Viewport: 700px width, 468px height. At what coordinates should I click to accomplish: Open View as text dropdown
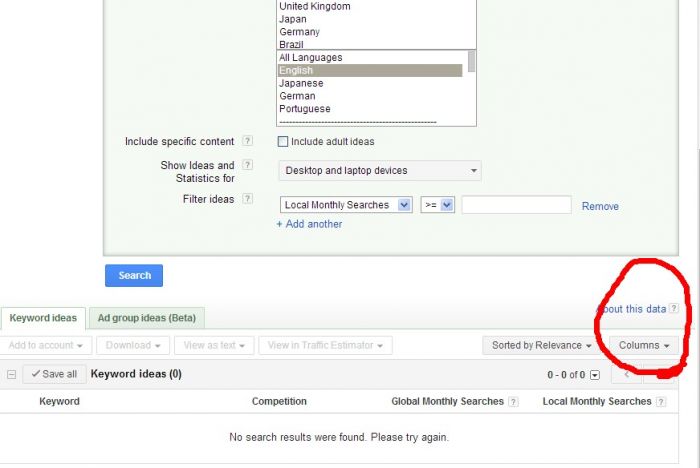[214, 346]
